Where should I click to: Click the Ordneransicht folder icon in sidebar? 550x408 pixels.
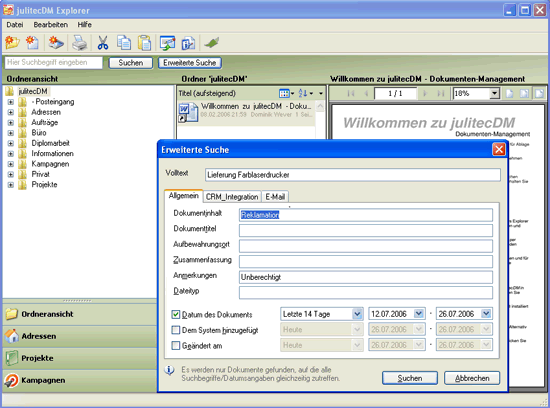(11, 314)
